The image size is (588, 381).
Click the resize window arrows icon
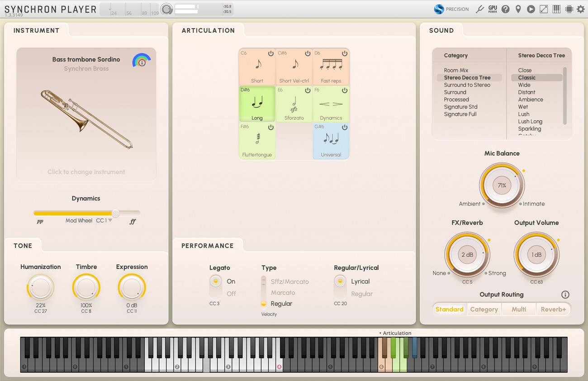[544, 9]
